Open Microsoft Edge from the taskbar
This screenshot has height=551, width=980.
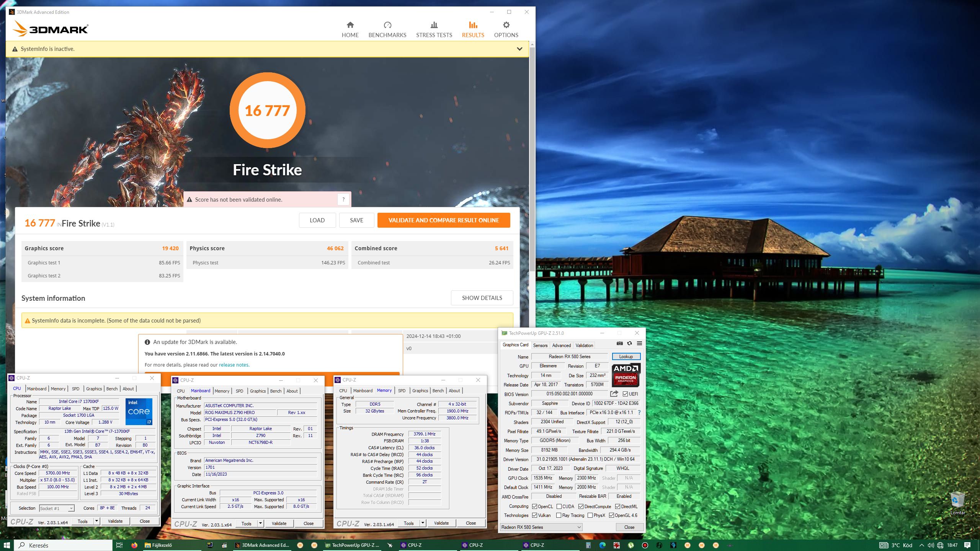pos(602,545)
